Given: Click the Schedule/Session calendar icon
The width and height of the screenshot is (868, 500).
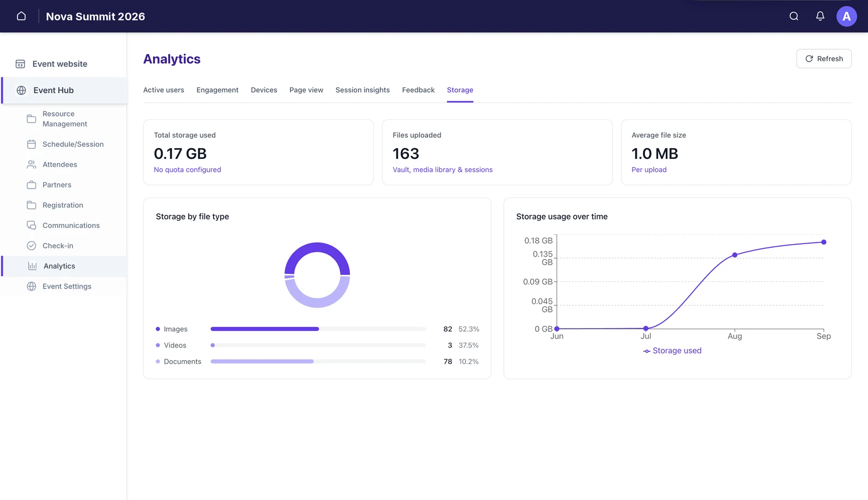Looking at the screenshot, I should [31, 144].
